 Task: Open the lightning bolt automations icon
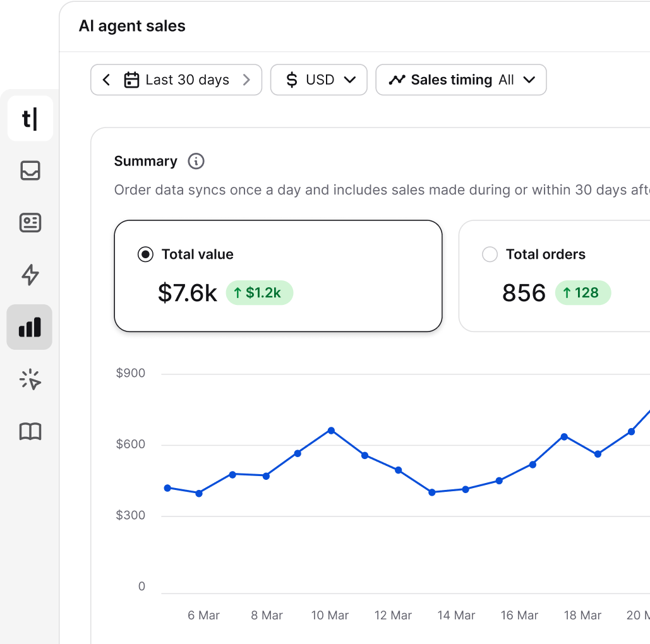pyautogui.click(x=30, y=275)
